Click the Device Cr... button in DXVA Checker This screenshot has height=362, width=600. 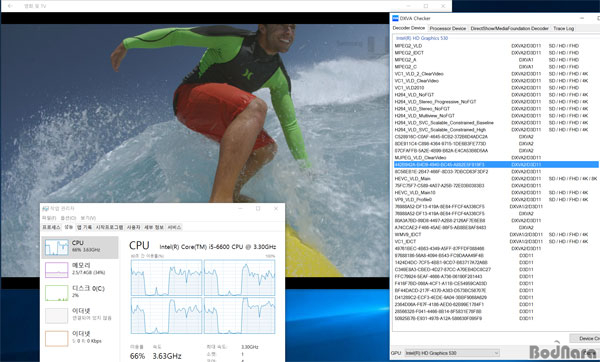click(584, 338)
